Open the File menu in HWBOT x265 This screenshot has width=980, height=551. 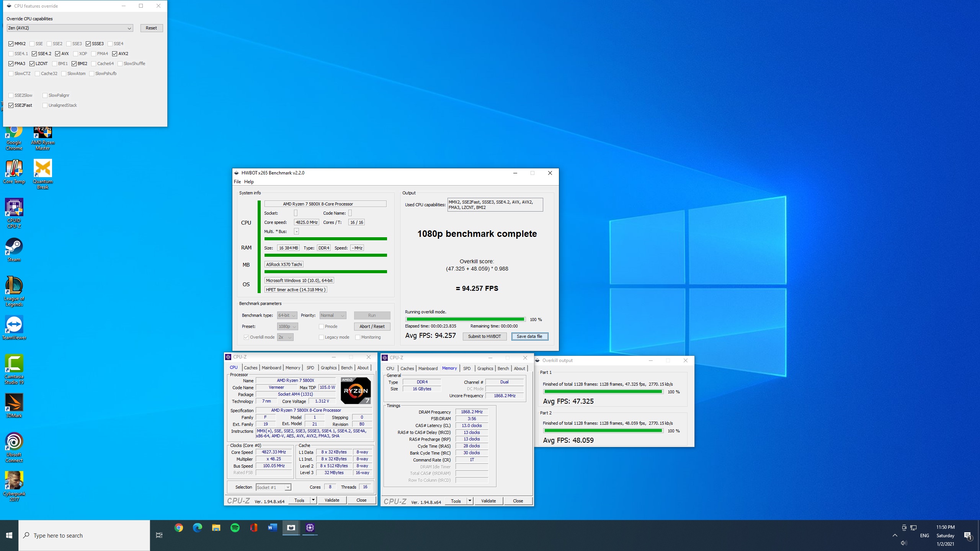pyautogui.click(x=237, y=182)
